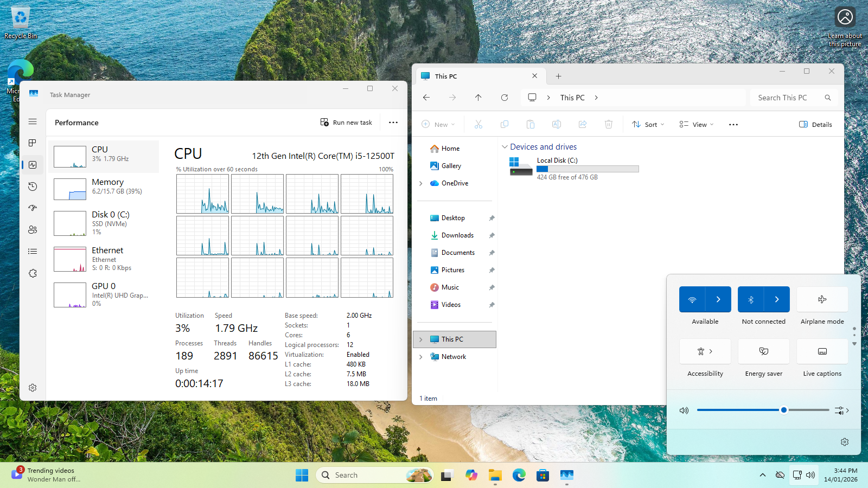Screen dimensions: 868x488
Task: Open Services page in Task Manager sidebar
Action: click(x=33, y=273)
